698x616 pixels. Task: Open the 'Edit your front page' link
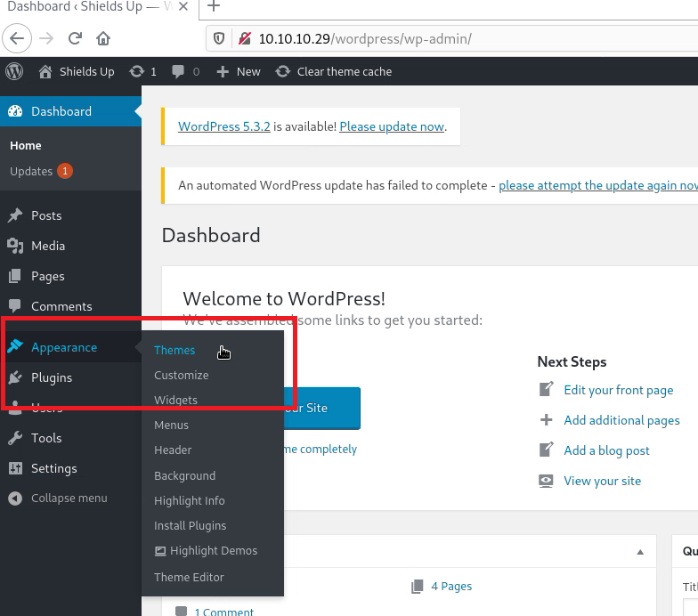(618, 390)
